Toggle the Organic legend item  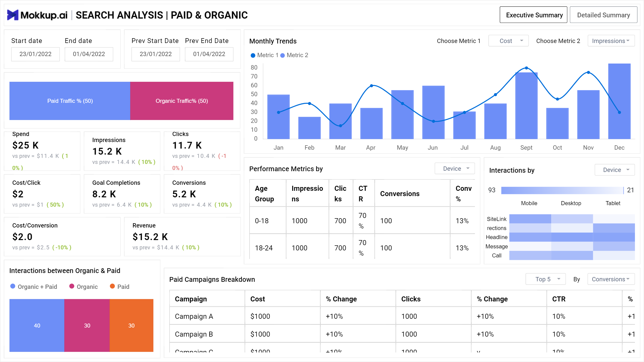(84, 287)
